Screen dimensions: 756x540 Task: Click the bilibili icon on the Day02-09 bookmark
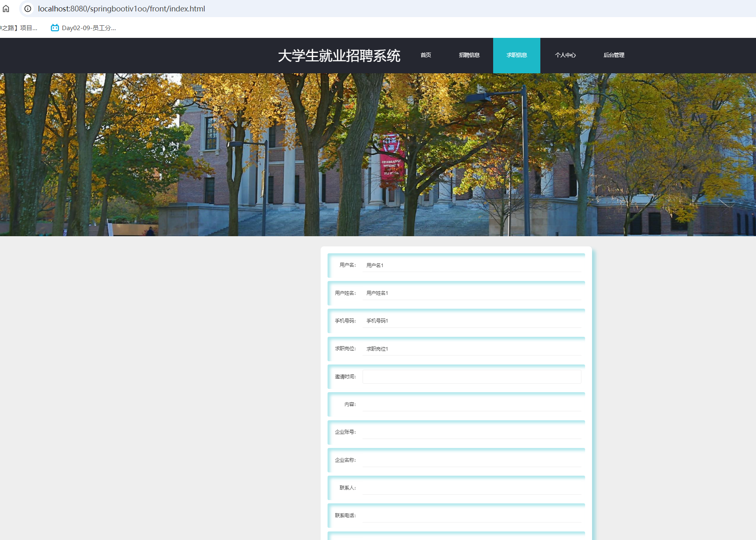pyautogui.click(x=55, y=28)
